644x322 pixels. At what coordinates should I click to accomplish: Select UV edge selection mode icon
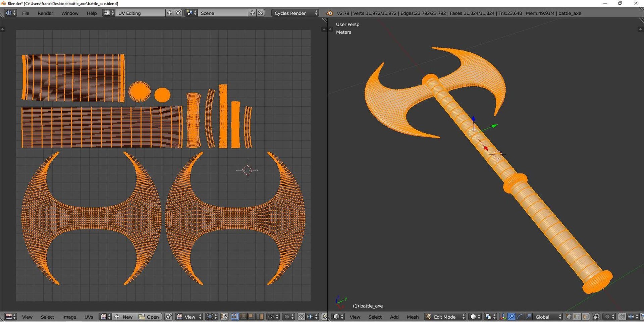point(243,317)
